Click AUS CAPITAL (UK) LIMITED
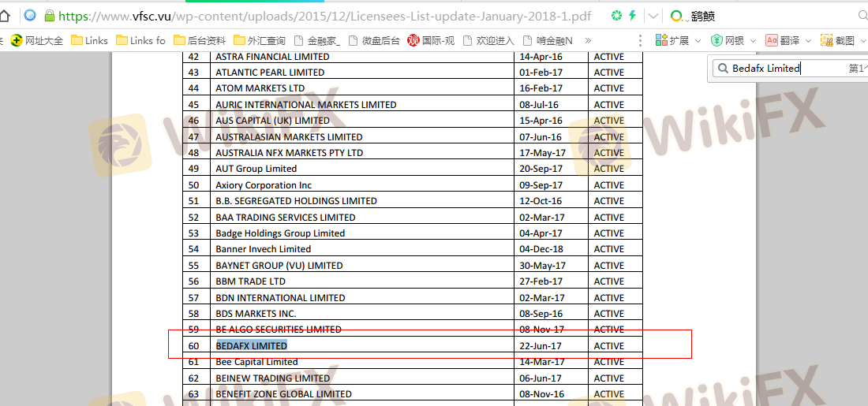 click(272, 121)
